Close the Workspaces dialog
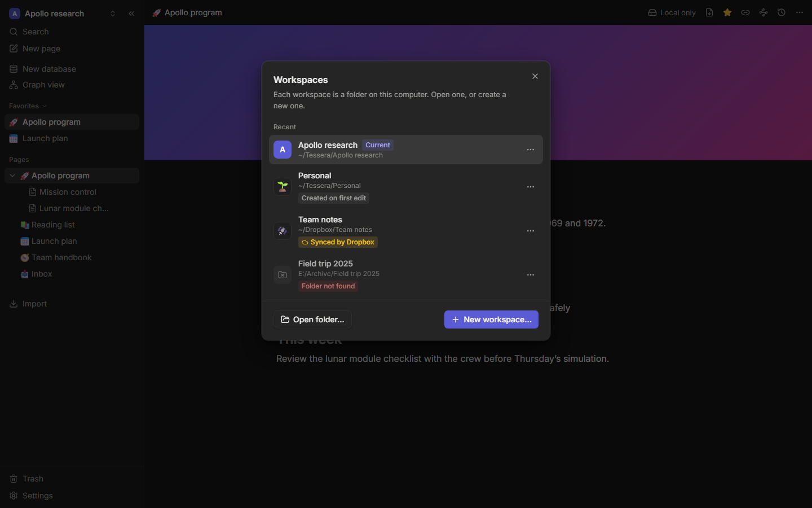Image resolution: width=812 pixels, height=508 pixels. (535, 76)
